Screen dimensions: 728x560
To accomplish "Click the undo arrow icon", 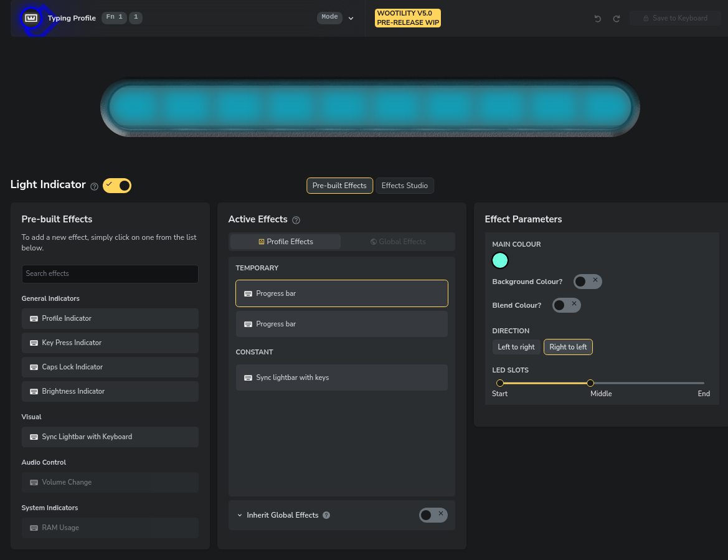I will click(x=598, y=19).
